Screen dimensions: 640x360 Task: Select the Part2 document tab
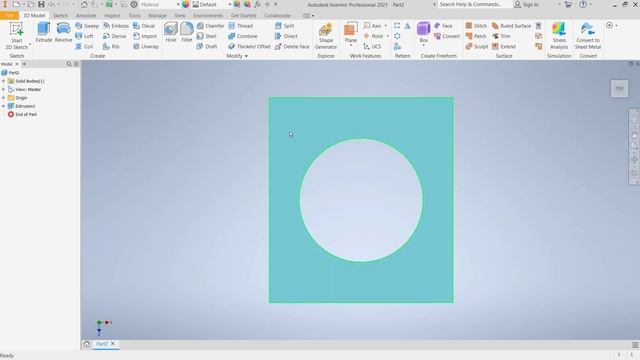pyautogui.click(x=102, y=344)
